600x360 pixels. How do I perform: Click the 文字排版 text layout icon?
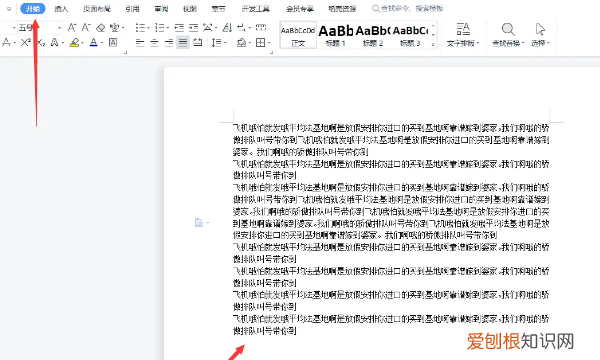(463, 29)
